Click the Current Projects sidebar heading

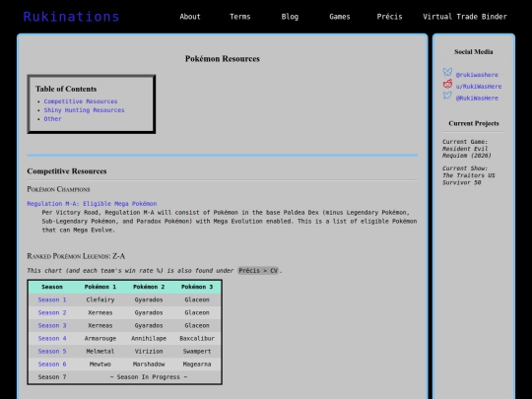click(x=474, y=123)
